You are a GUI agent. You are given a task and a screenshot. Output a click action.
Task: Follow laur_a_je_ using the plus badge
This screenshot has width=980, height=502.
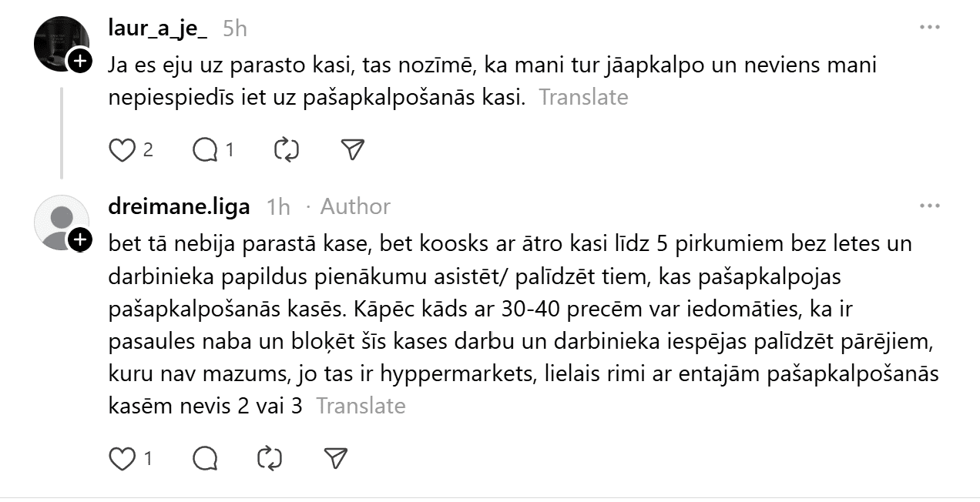point(80,61)
